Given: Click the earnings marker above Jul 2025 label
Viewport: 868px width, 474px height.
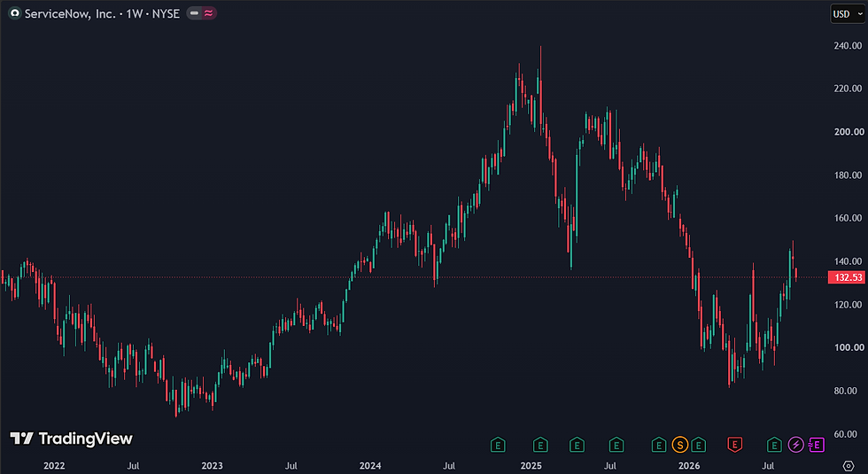Looking at the screenshot, I should [616, 444].
